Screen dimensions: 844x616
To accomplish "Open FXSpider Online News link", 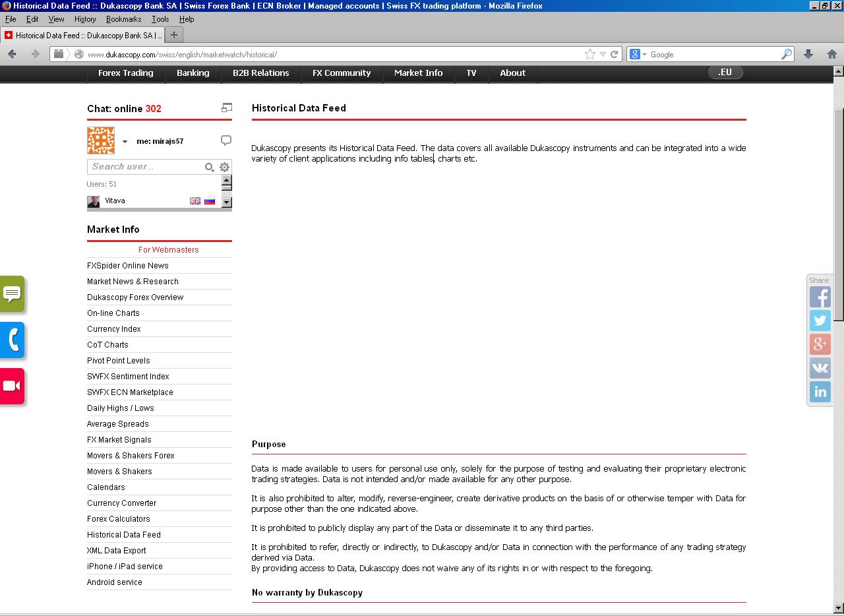I will tap(128, 266).
